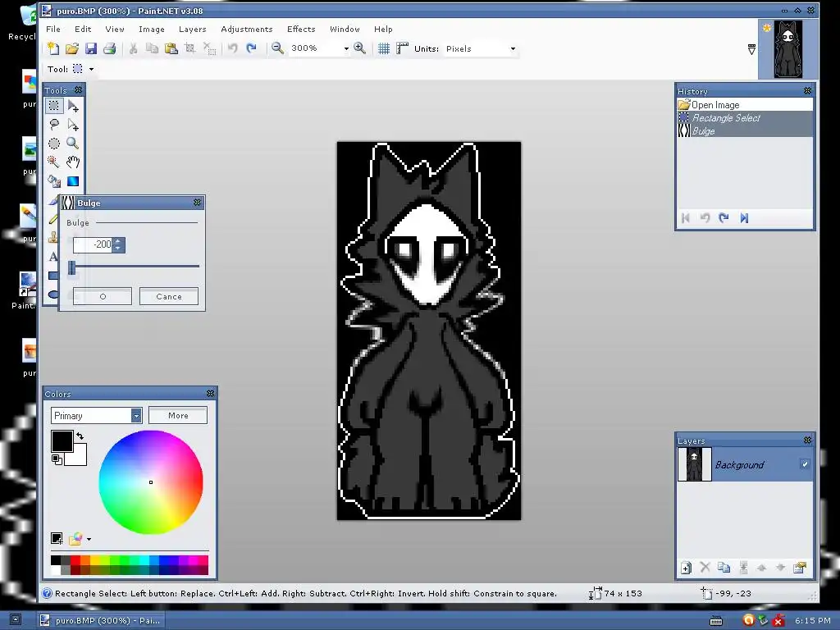This screenshot has width=840, height=630.
Task: Click the Bulge value input field
Action: 93,244
